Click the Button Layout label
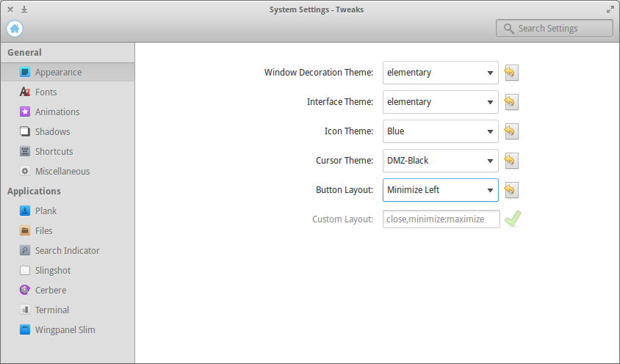Image resolution: width=620 pixels, height=364 pixels. [x=345, y=190]
